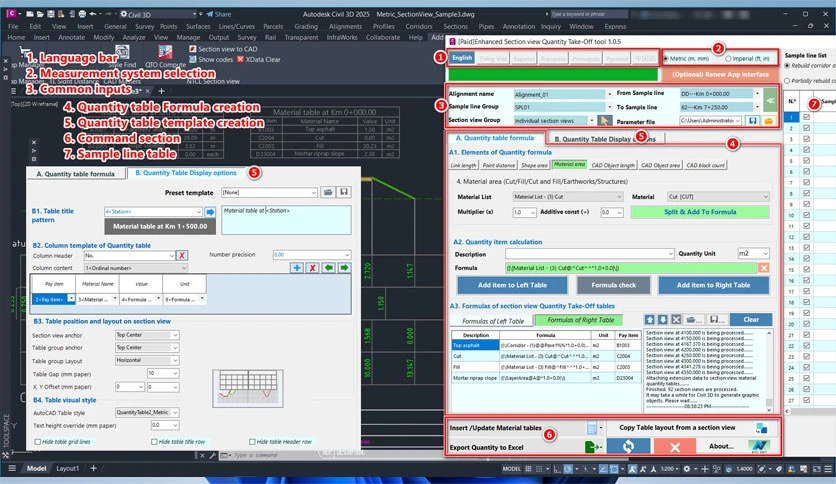This screenshot has height=484, width=836.
Task: Click Add item to Right Table
Action: coord(713,285)
